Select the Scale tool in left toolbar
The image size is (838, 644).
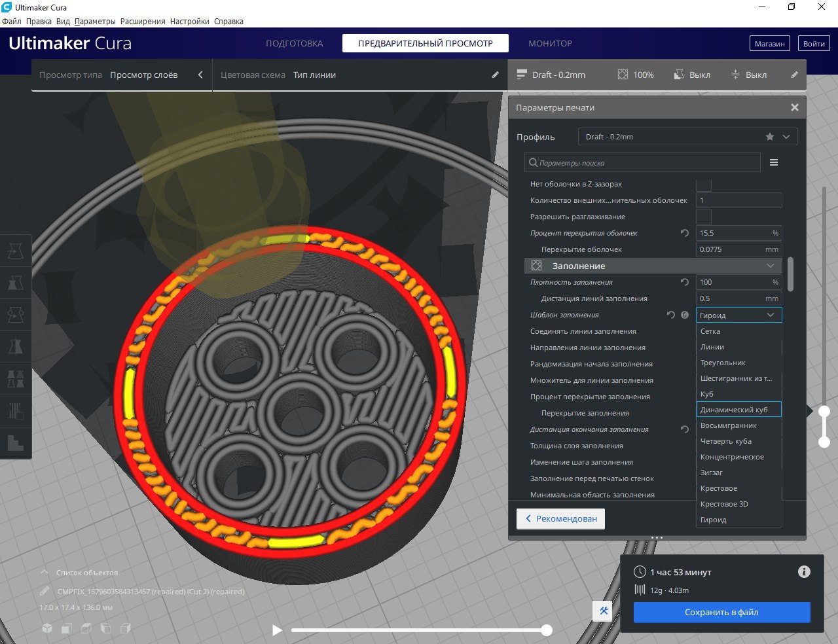point(16,283)
